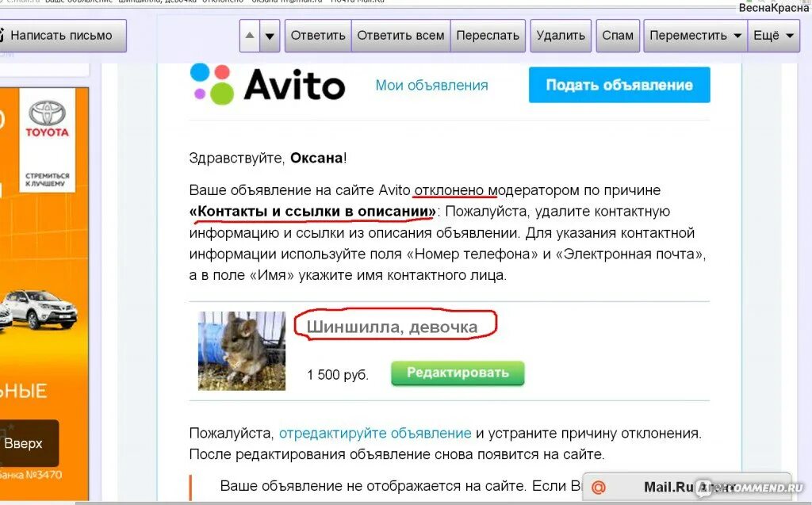Go to previous message with up arrow
The image size is (812, 505).
[x=250, y=36]
